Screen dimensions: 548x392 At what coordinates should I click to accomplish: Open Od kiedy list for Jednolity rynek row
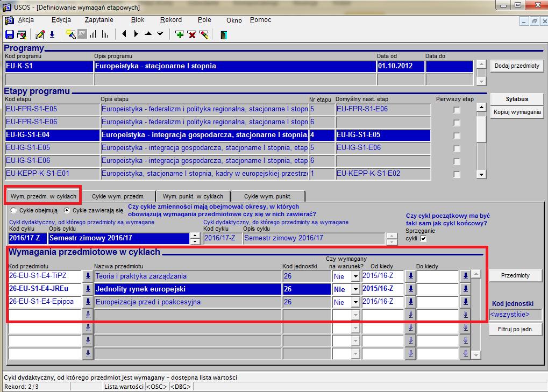coord(411,289)
